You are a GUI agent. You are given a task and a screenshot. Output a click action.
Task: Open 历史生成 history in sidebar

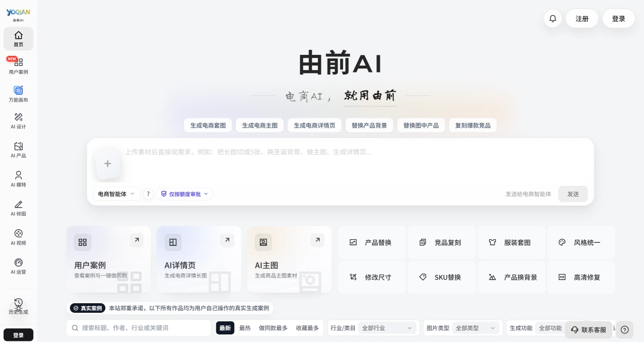point(18,306)
